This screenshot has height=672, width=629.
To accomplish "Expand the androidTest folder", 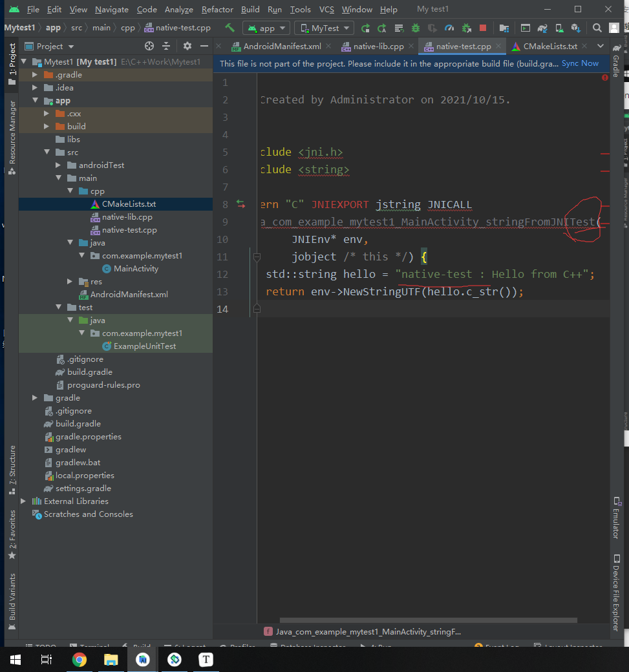I will tap(58, 165).
